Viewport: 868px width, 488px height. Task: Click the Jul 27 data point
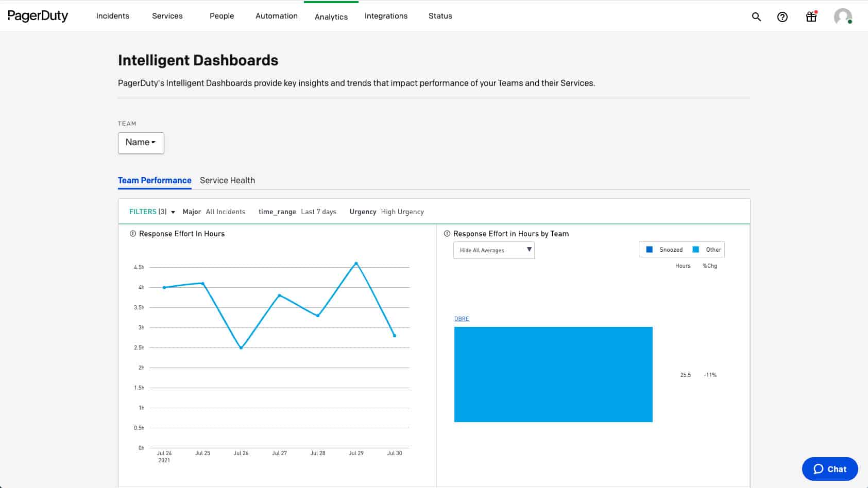(279, 295)
